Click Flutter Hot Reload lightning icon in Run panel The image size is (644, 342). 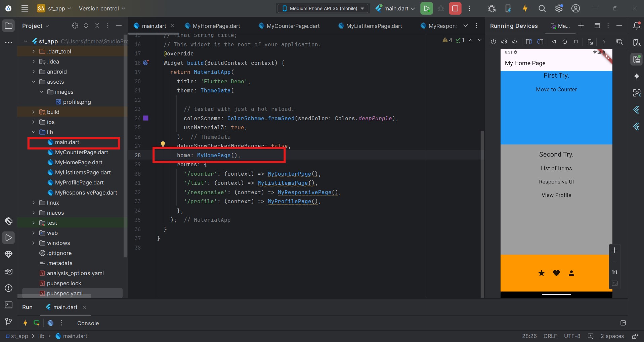(x=25, y=323)
